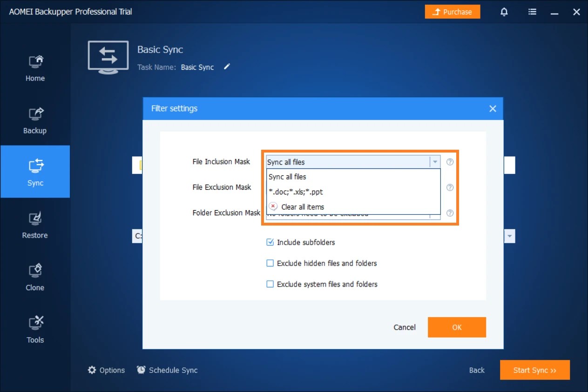Cancel the filter settings dialog

click(x=405, y=327)
